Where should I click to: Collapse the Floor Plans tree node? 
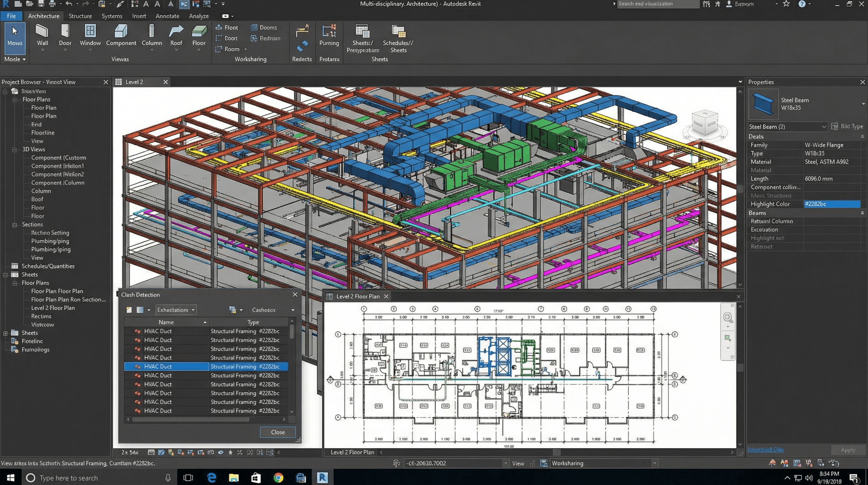tap(15, 100)
